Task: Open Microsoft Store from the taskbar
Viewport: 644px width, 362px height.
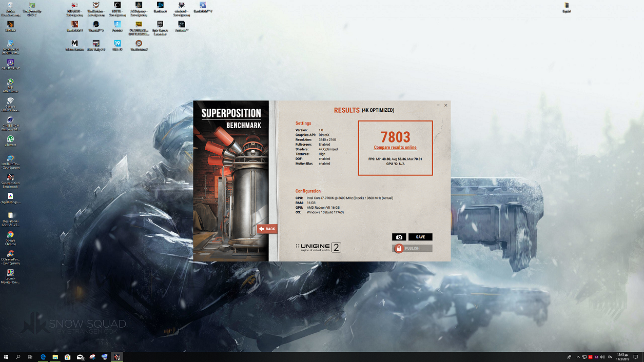Action: [68, 357]
